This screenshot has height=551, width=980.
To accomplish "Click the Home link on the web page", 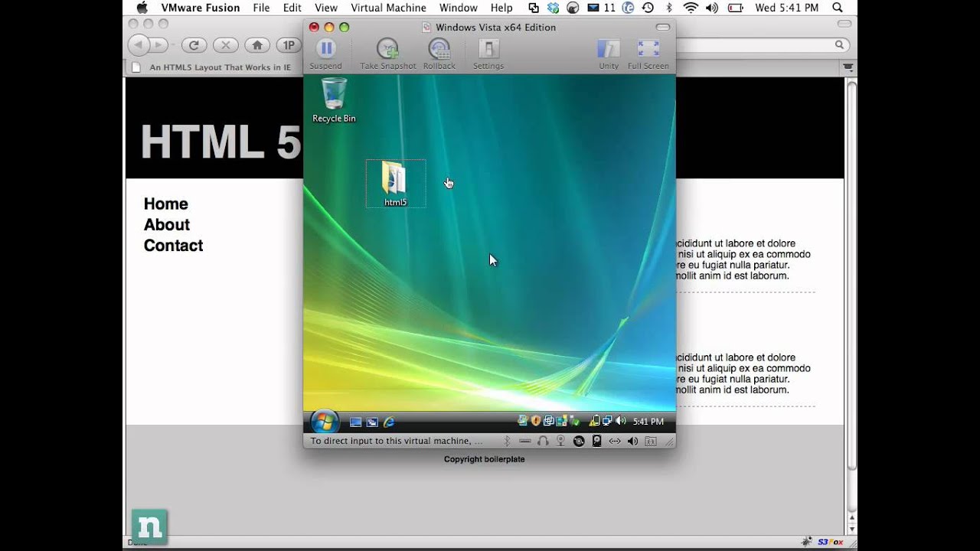I will point(165,204).
